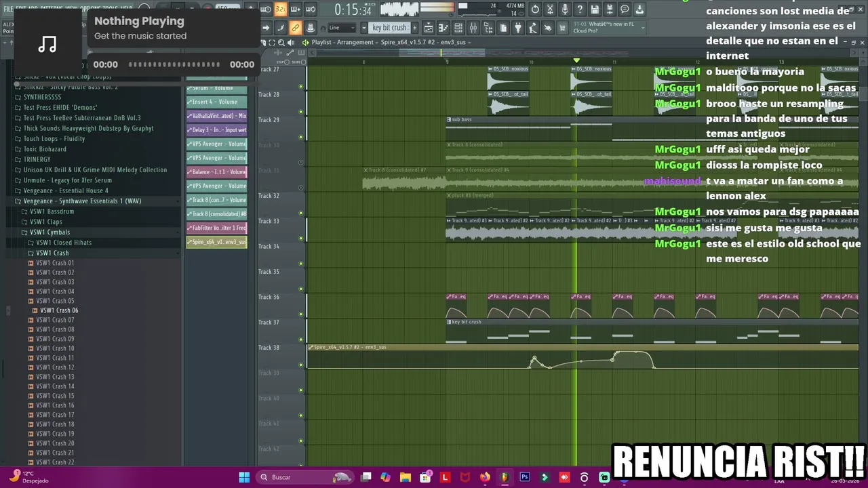This screenshot has width=868, height=488.
Task: Open the Toxic Biohazard folder
Action: [45, 149]
